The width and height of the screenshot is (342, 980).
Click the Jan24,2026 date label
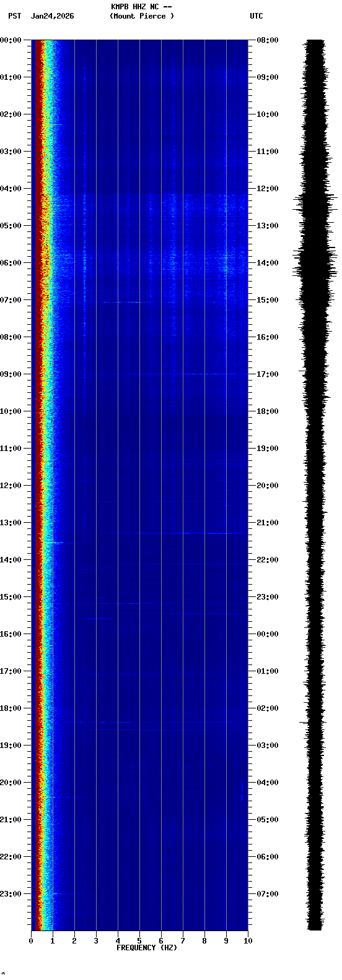[x=52, y=16]
